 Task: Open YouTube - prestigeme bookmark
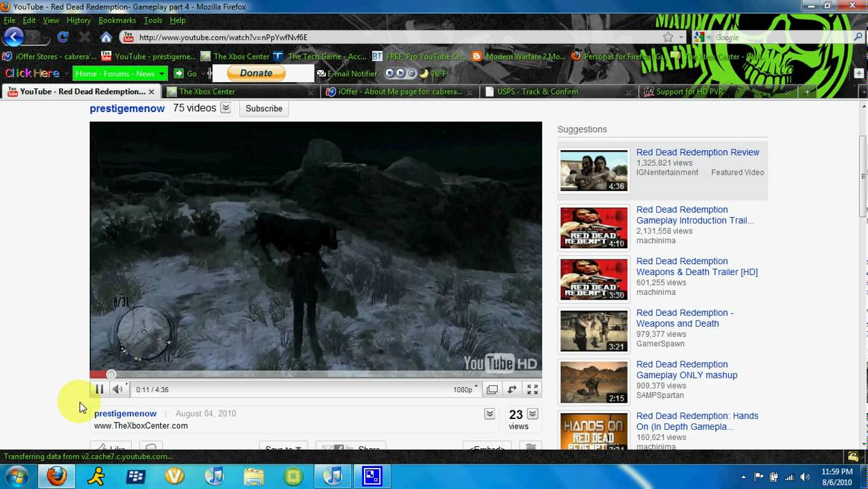point(149,56)
